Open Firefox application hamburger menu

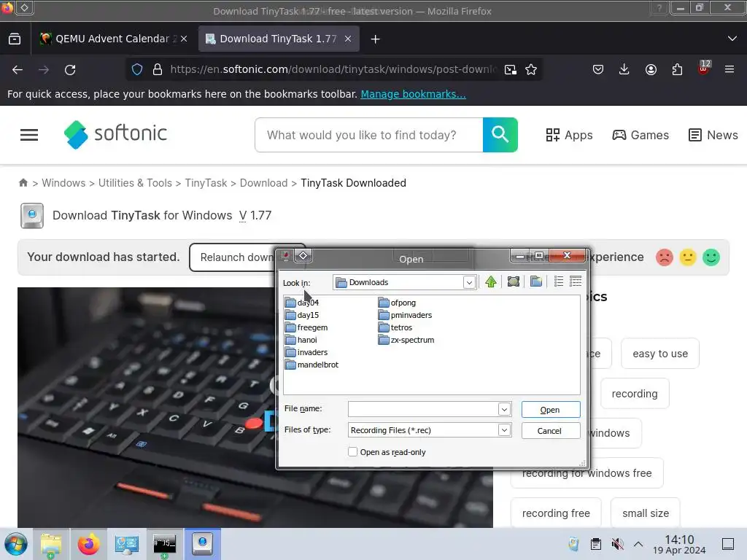[729, 69]
